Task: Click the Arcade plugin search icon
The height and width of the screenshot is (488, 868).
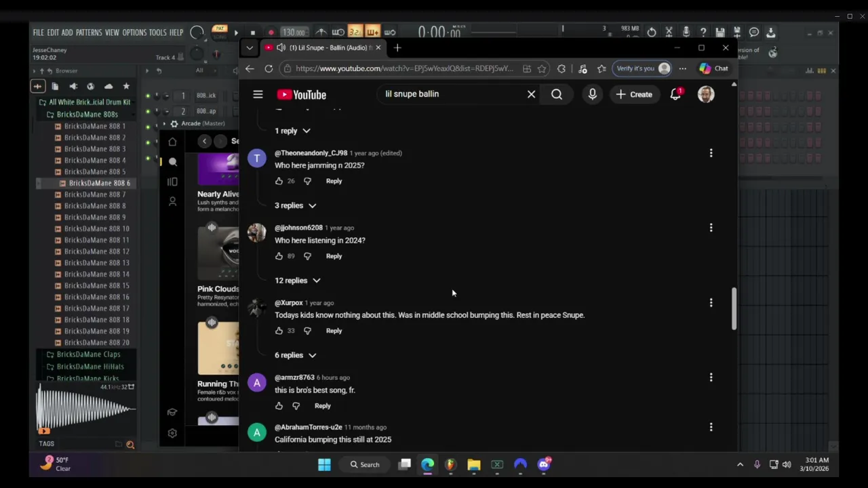Action: (172, 162)
